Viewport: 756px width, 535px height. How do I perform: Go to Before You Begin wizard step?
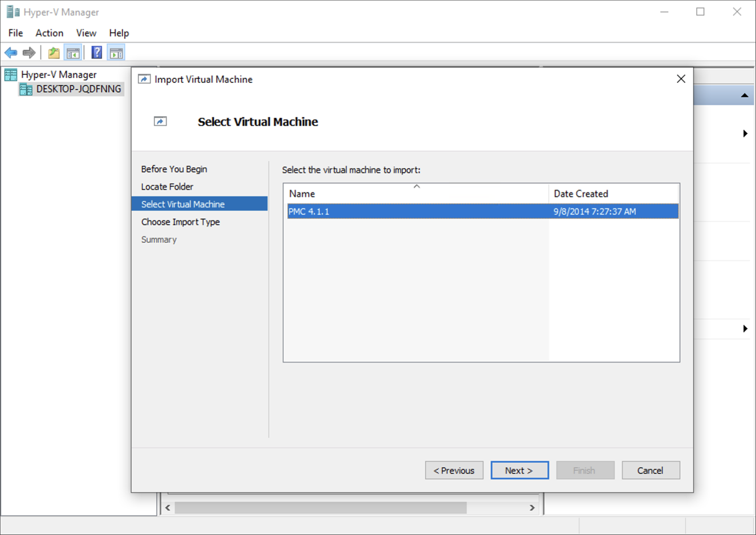[174, 169]
